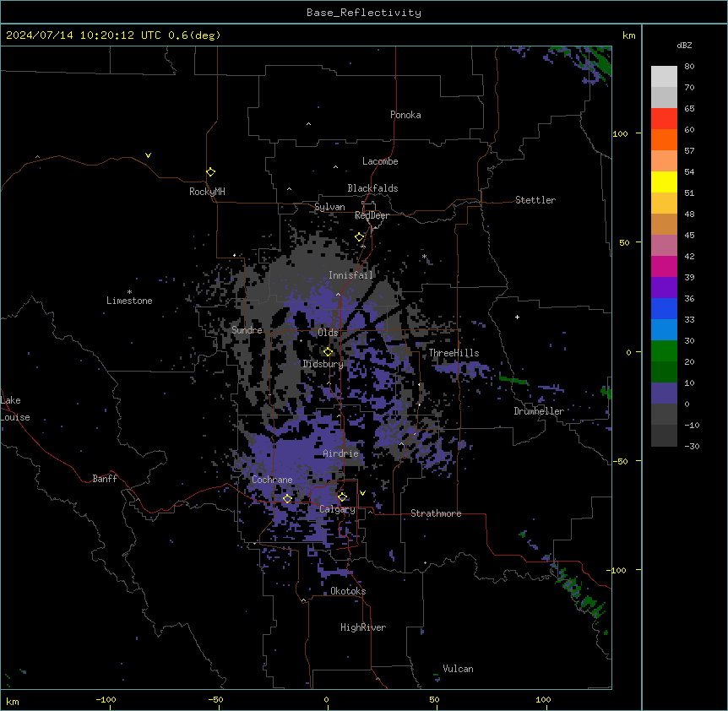This screenshot has height=711, width=728.
Task: Click the yellow station marker above RockyMH
Action: tap(210, 172)
